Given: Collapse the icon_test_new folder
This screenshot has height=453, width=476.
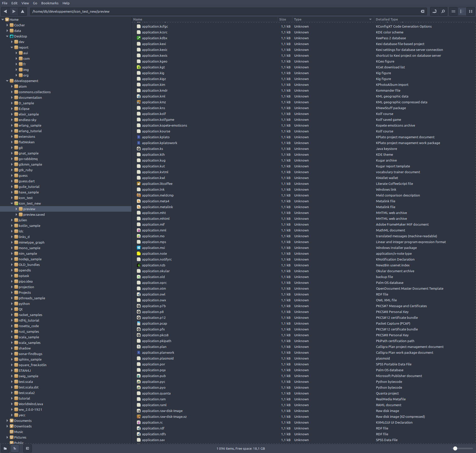Looking at the screenshot, I should 12,203.
